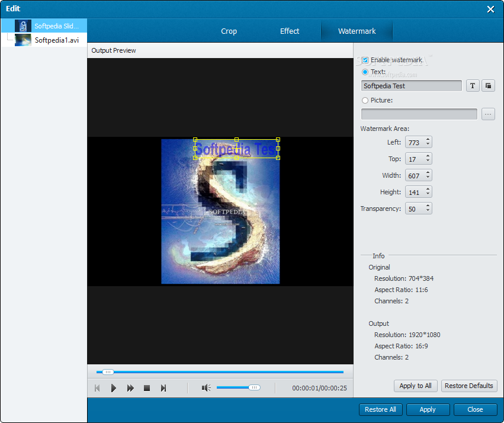Decrease the Width value with down arrow

coord(428,178)
